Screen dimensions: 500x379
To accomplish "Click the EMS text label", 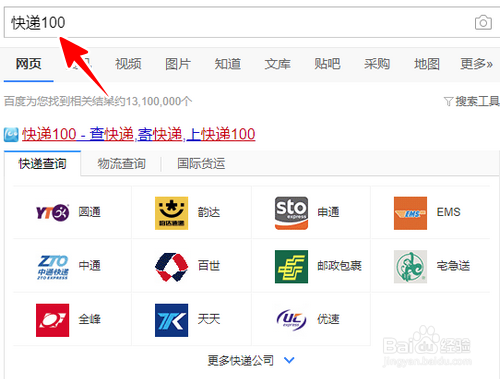I will [448, 212].
